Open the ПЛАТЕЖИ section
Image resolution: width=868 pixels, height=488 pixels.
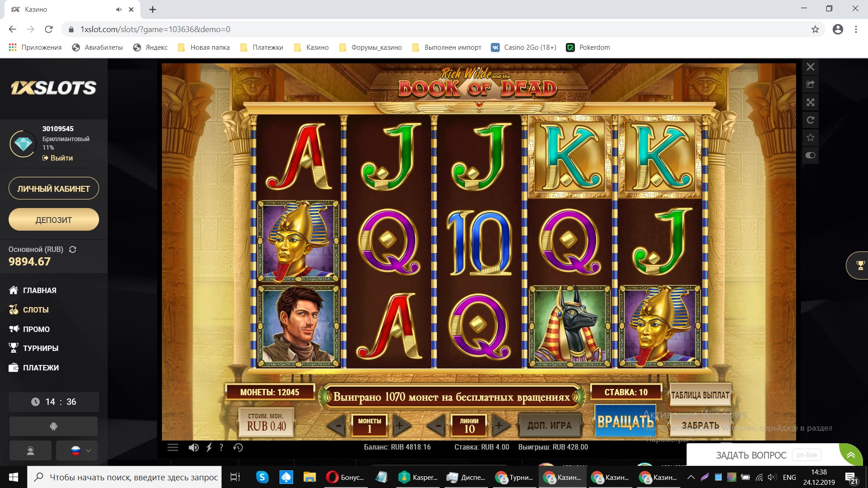(x=34, y=368)
